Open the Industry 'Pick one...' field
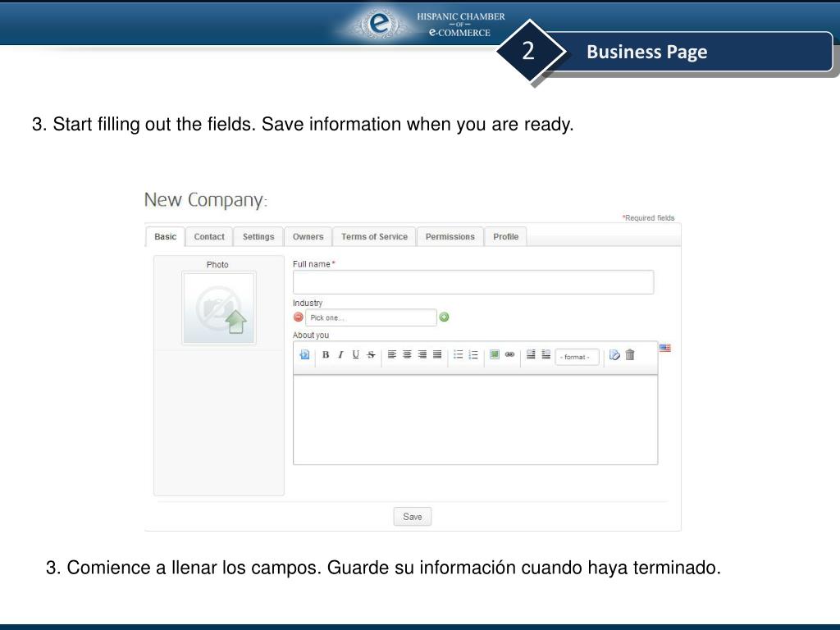 (371, 317)
